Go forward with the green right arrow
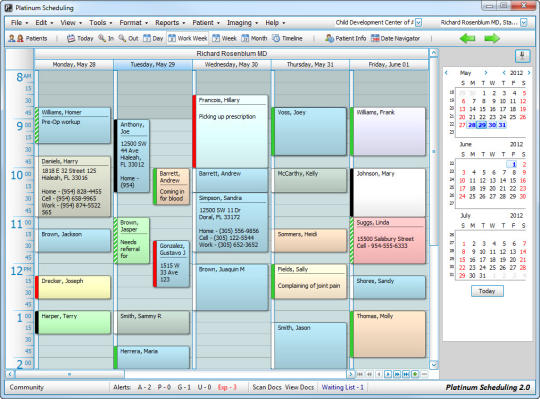Image resolution: width=540 pixels, height=399 pixels. 492,38
